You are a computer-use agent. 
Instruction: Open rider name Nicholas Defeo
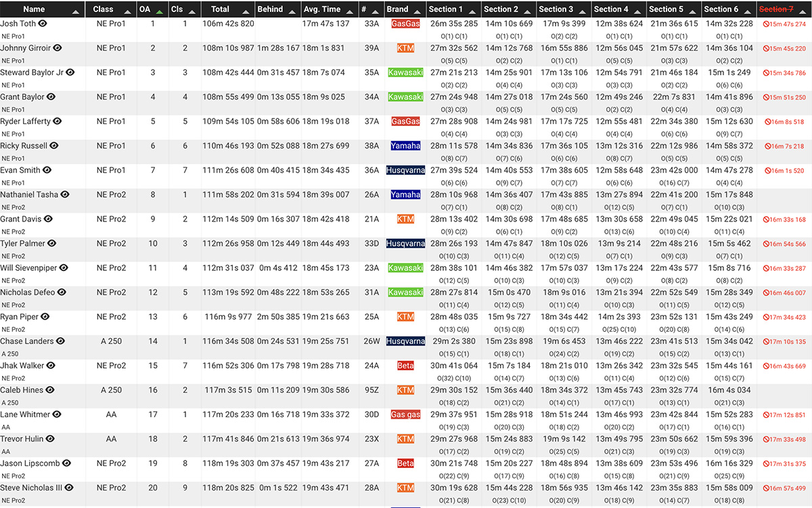tap(28, 292)
